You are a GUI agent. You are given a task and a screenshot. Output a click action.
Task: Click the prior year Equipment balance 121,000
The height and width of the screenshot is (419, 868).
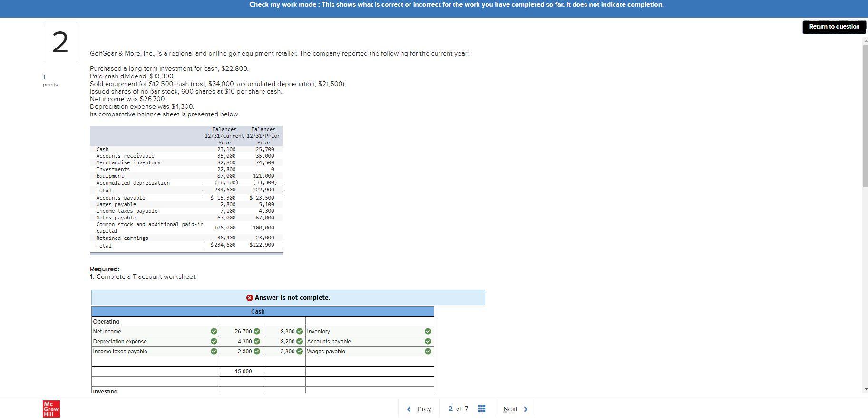pyautogui.click(x=263, y=176)
